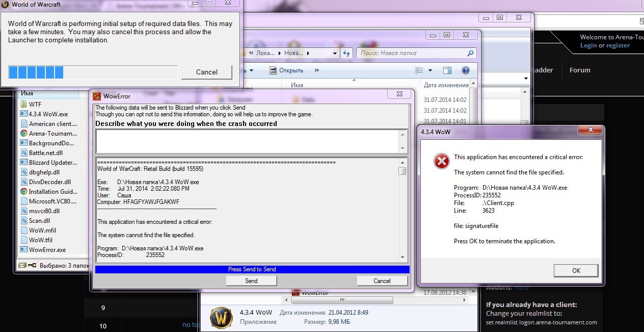
Task: Click the blue Press Send to Send bar
Action: 252,269
